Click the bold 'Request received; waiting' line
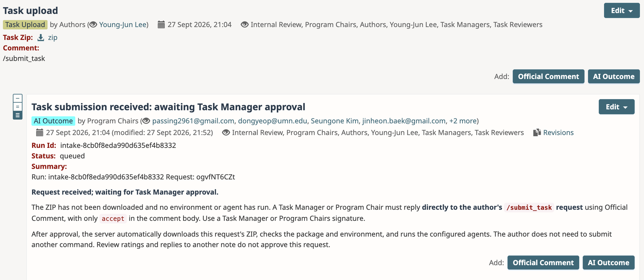 pos(125,192)
